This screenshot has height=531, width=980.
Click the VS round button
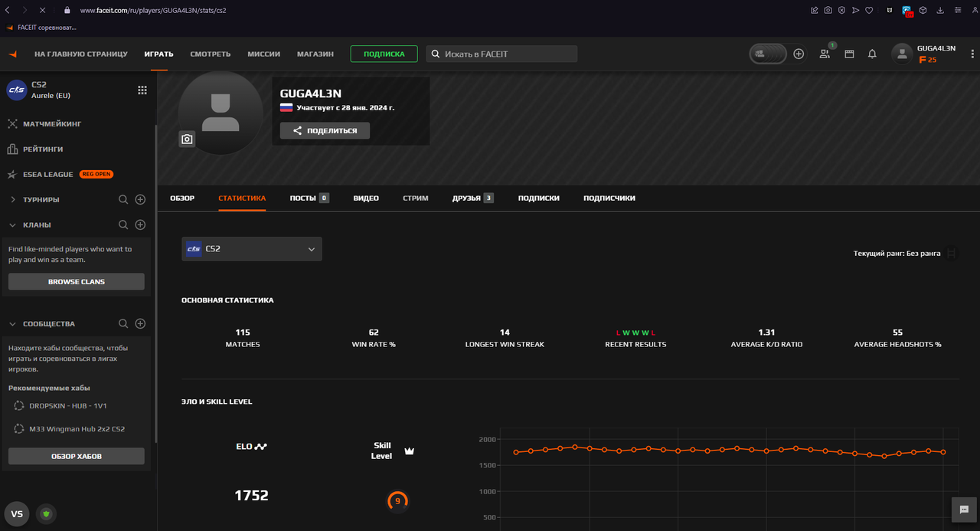pos(17,514)
